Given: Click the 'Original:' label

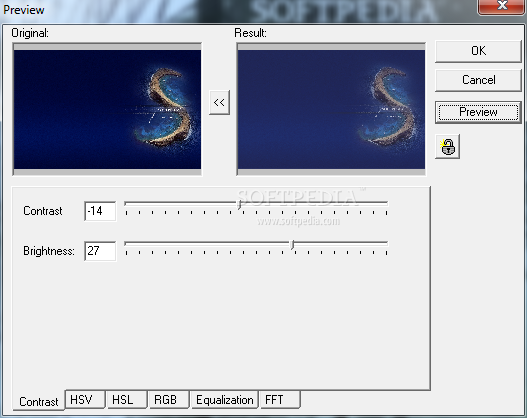Looking at the screenshot, I should click(x=30, y=33).
